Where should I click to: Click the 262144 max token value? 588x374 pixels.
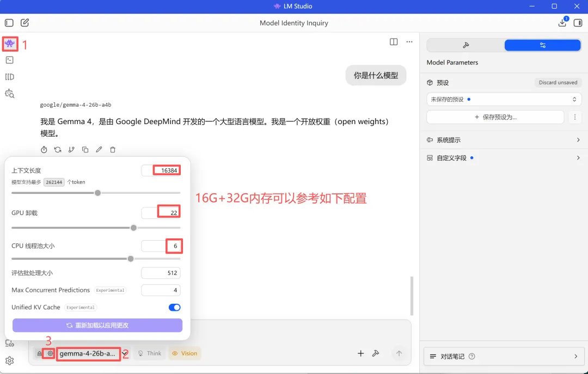tap(54, 182)
